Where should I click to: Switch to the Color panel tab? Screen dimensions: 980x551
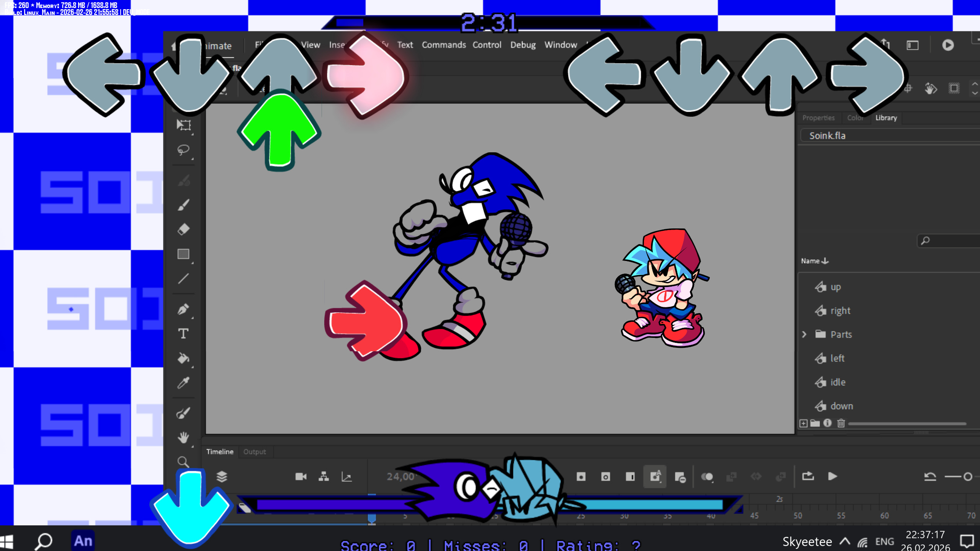point(855,118)
